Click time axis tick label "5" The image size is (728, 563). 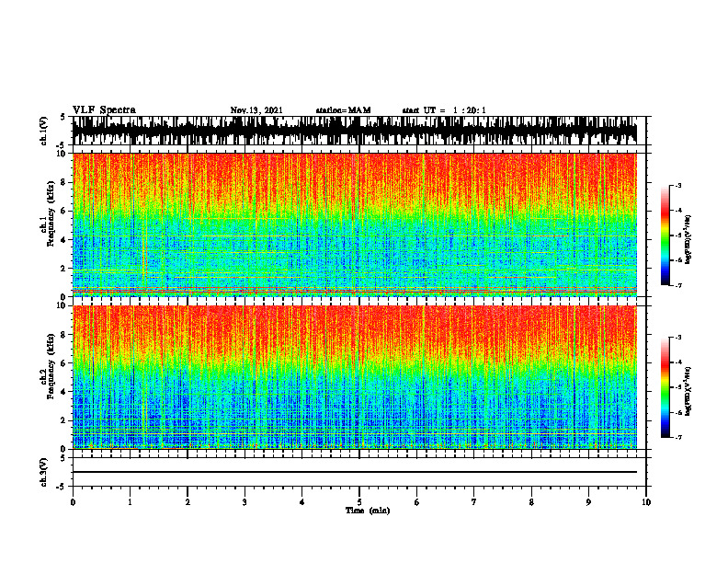(359, 502)
